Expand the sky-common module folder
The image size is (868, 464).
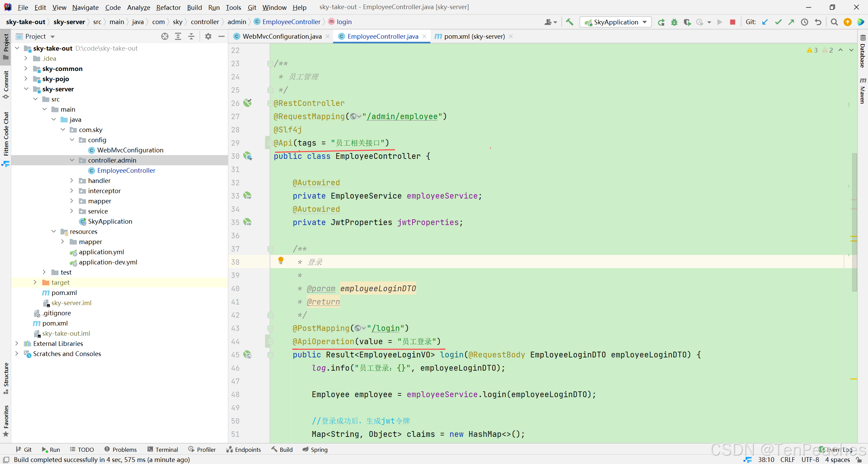pos(26,69)
